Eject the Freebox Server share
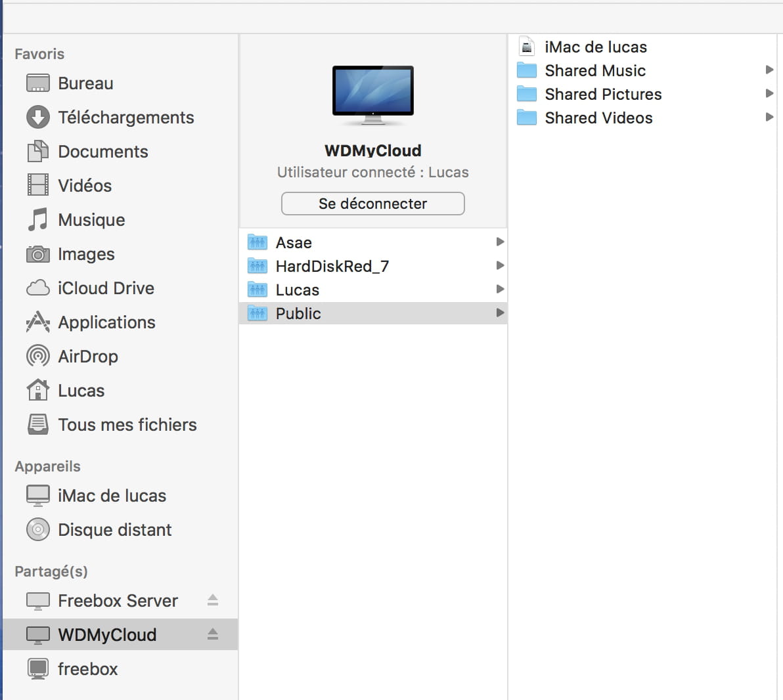This screenshot has width=783, height=700. 213,600
